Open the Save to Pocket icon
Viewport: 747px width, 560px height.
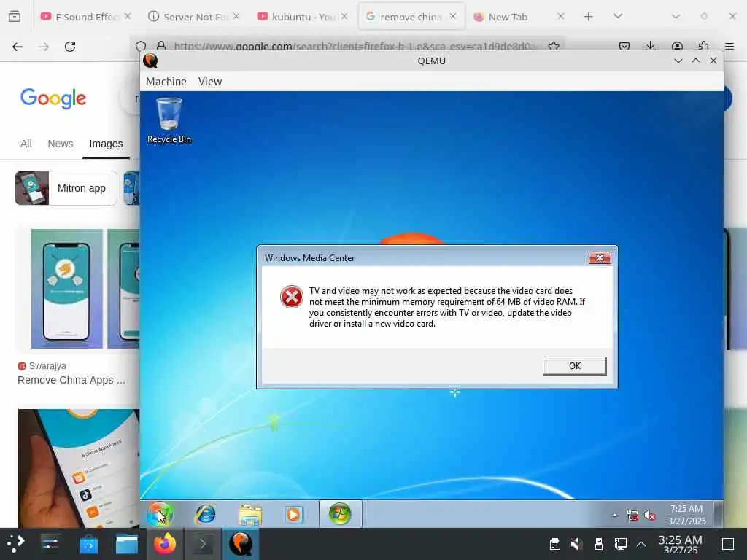point(624,46)
